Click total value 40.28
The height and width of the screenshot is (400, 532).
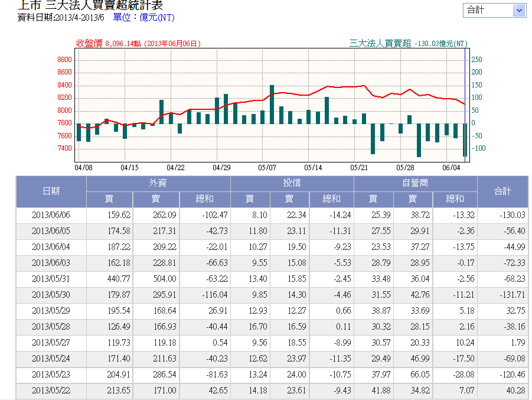coord(516,391)
